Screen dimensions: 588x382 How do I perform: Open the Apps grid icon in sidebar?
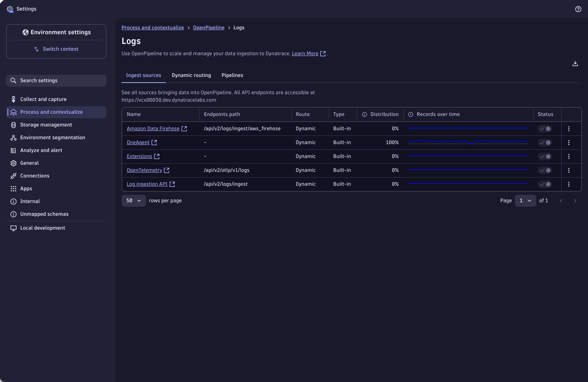(x=13, y=188)
